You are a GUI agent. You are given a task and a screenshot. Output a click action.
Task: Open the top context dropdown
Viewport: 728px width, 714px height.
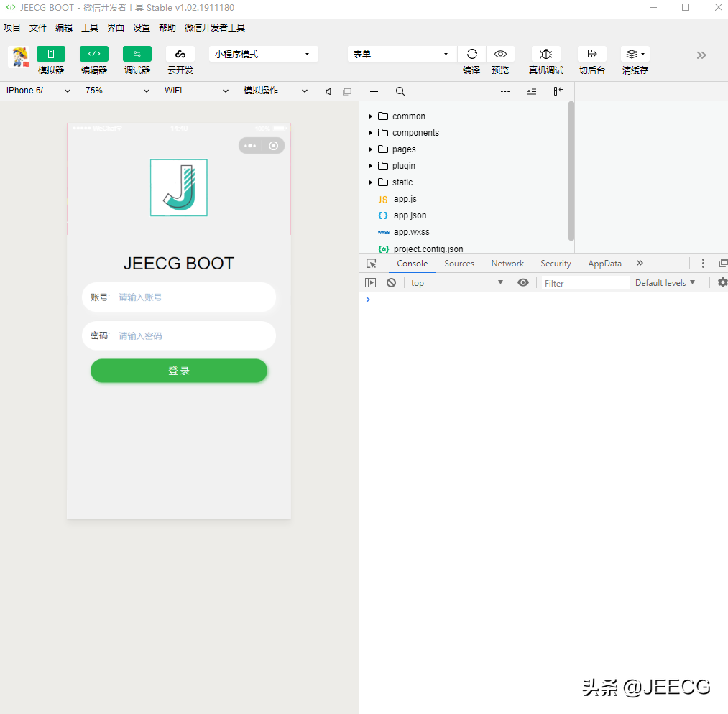coord(456,283)
